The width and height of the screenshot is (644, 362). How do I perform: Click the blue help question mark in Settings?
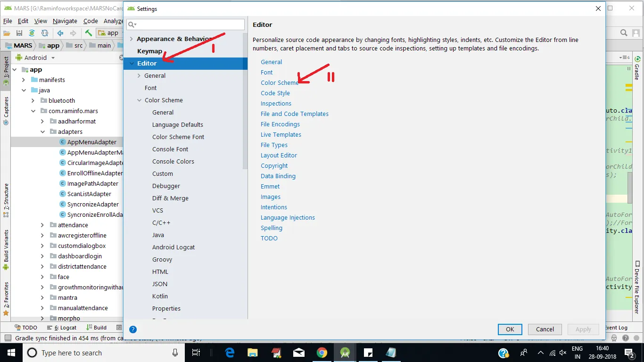133,329
